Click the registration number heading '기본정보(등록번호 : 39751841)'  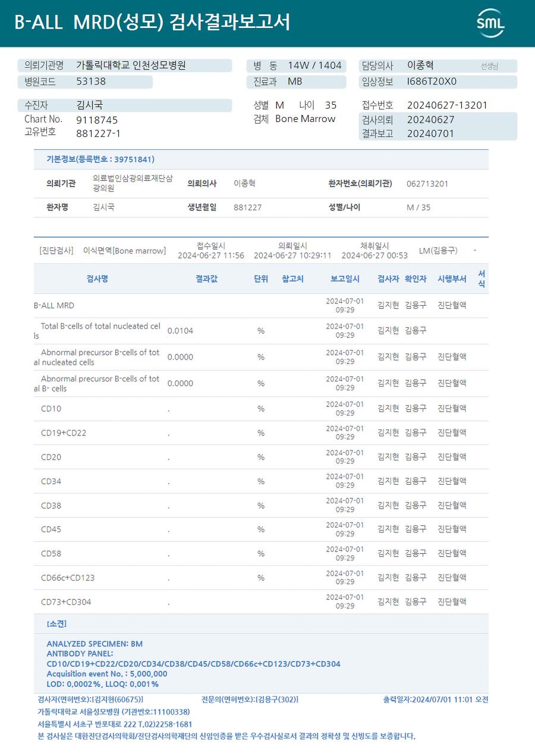[100, 159]
